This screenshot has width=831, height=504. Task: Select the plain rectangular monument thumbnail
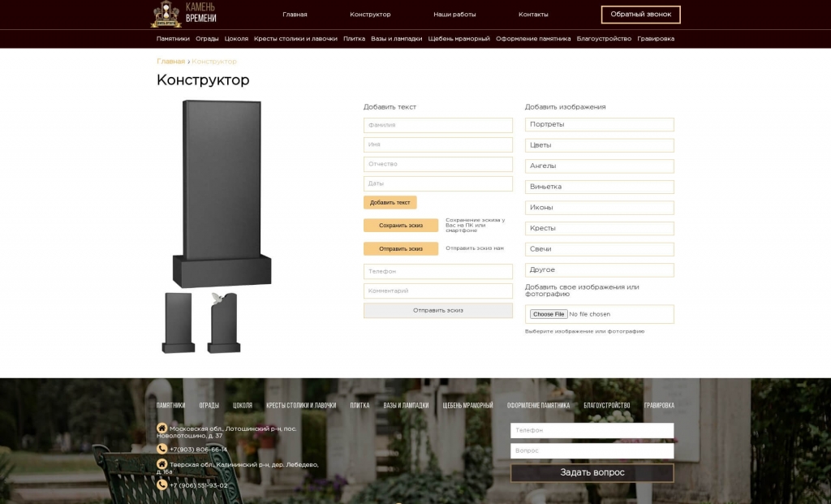(x=178, y=323)
